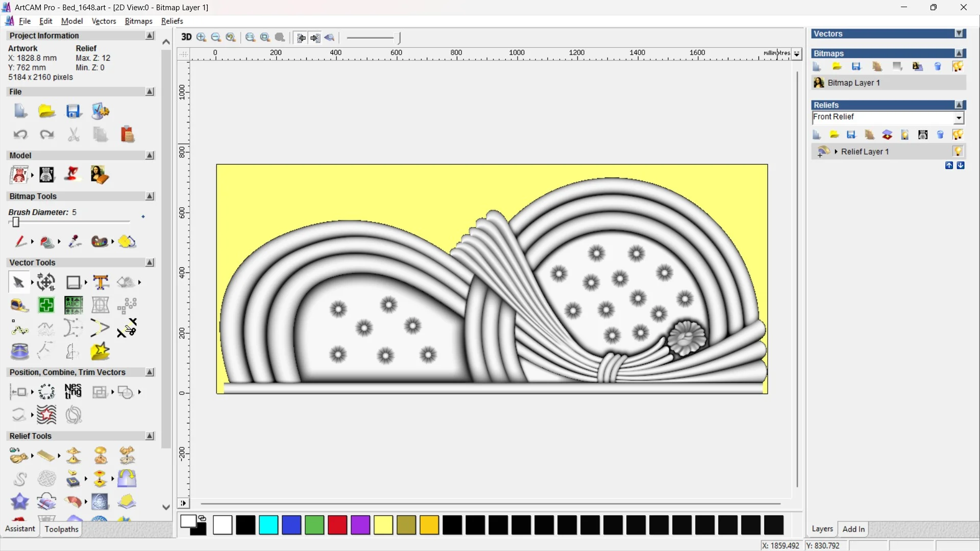Click the Zoom In tool icon
980x551 pixels.
coord(201,37)
